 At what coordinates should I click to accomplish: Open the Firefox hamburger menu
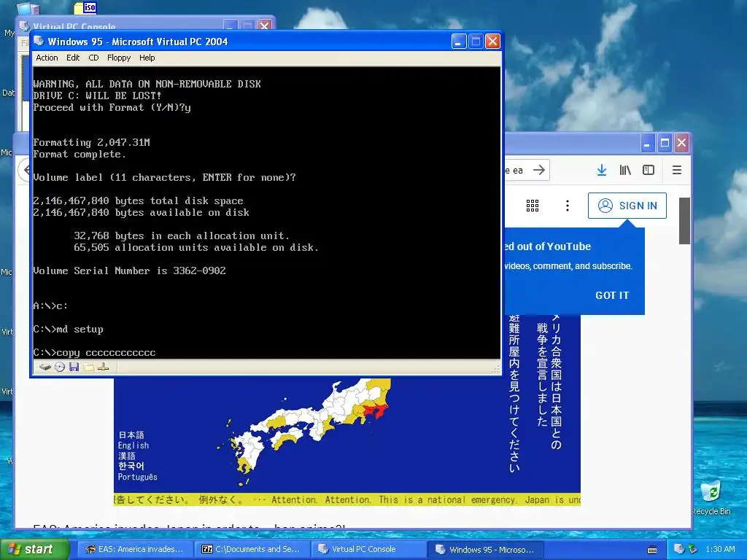tap(676, 170)
